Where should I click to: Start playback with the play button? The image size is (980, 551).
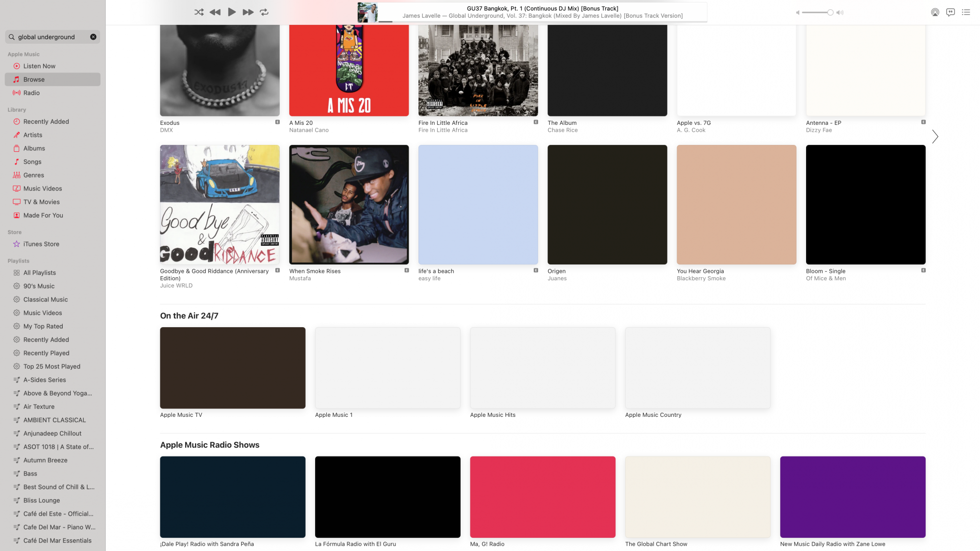(232, 12)
